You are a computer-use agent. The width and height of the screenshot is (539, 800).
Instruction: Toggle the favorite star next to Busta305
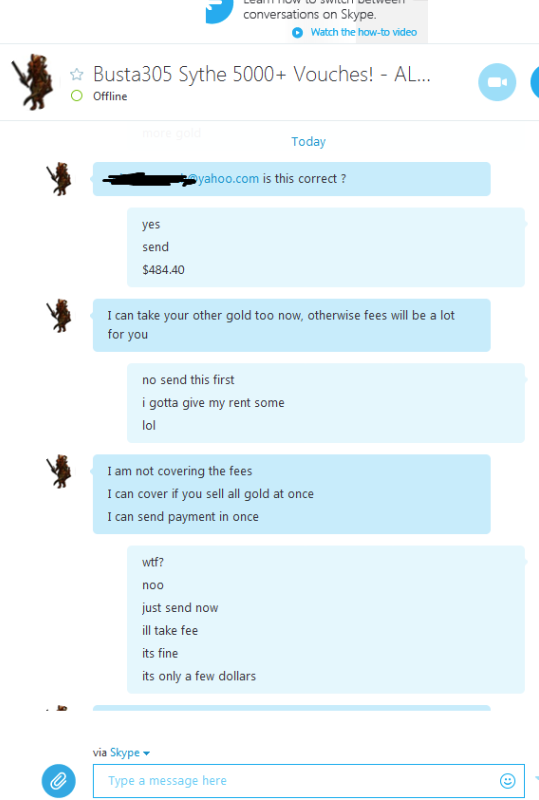click(77, 74)
